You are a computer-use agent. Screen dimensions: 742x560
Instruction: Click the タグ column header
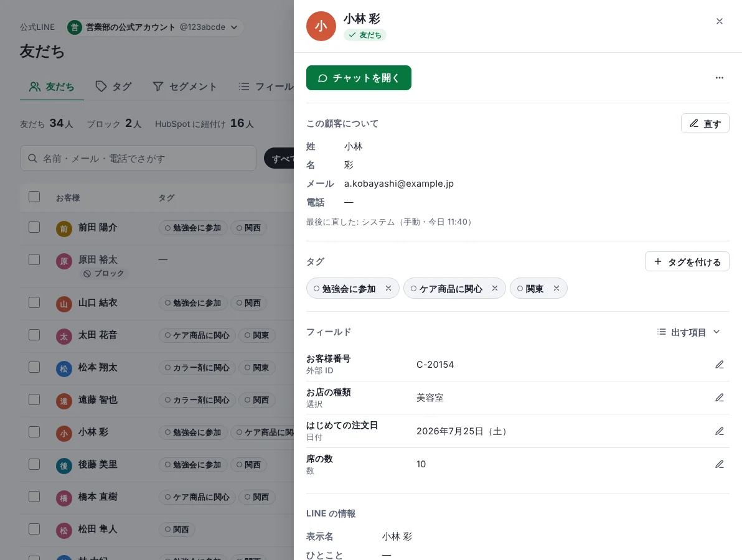point(167,198)
